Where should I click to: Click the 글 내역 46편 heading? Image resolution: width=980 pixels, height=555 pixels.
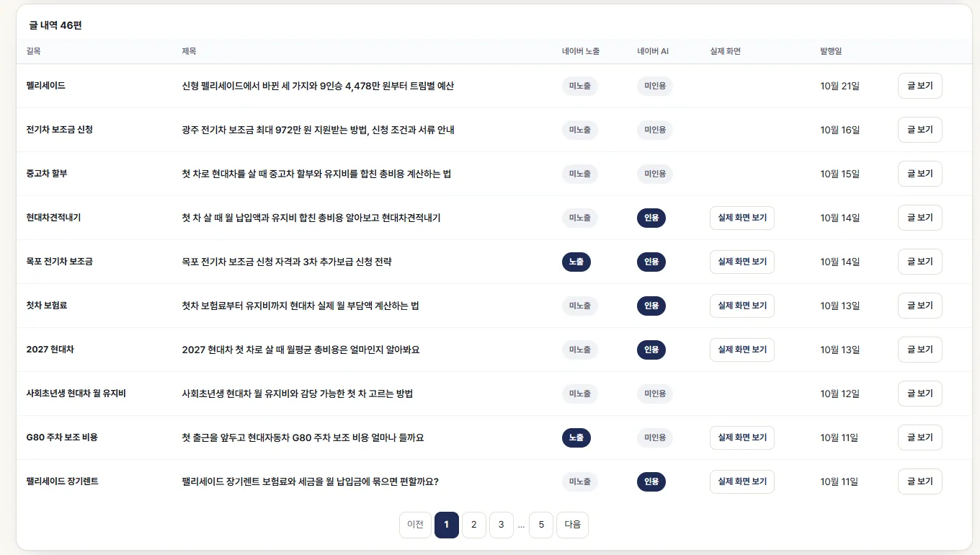pos(55,25)
